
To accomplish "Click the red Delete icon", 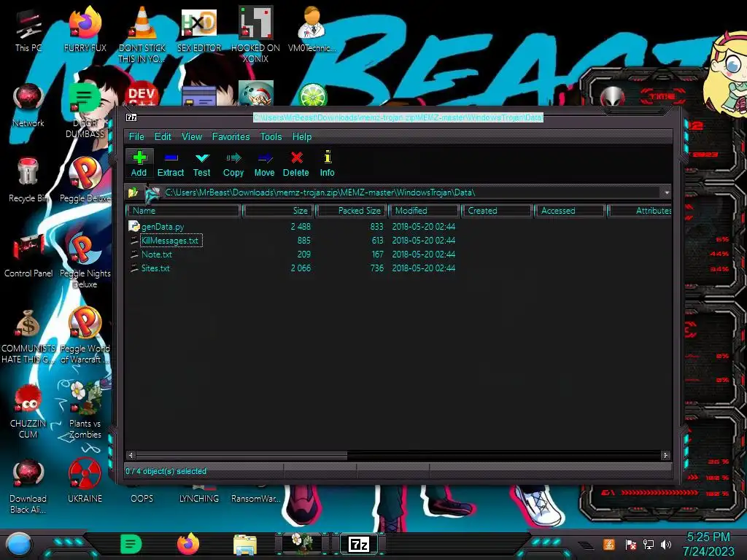I will 296,163.
